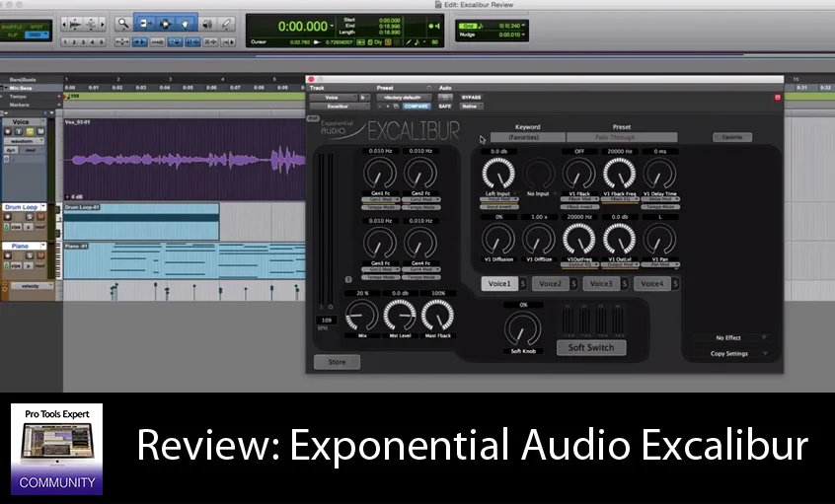The height and width of the screenshot is (504, 835).
Task: Toggle plugin BYPASS button
Action: click(x=471, y=98)
